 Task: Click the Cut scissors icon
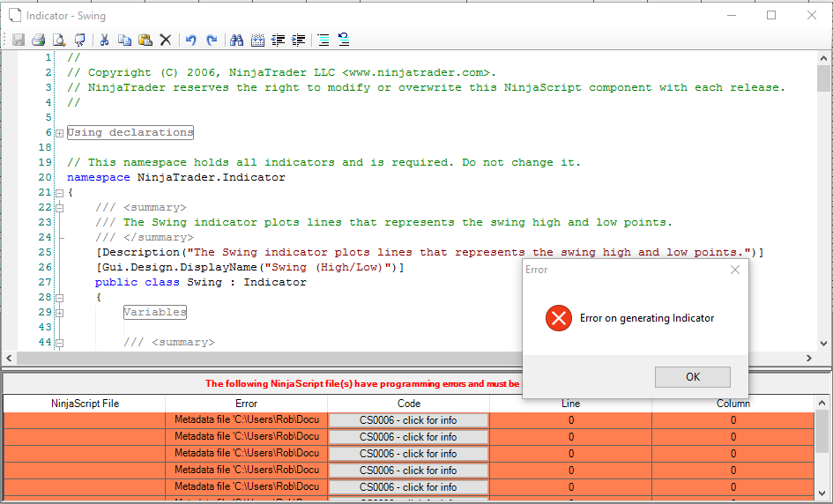tap(104, 40)
